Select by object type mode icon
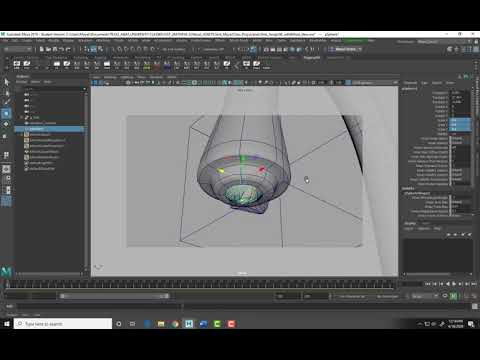480x360 pixels. pos(93,49)
